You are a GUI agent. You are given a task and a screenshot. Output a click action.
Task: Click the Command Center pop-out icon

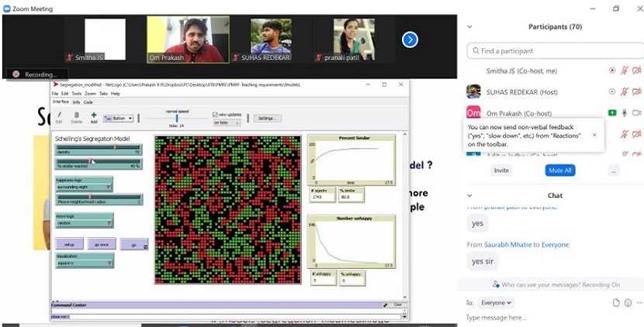[386, 305]
